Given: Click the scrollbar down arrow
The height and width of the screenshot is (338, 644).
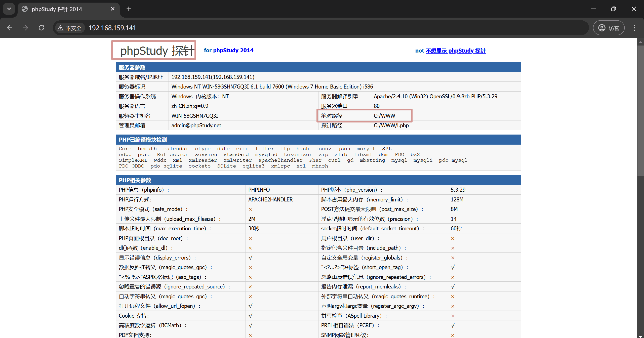Looking at the screenshot, I should tap(640, 336).
